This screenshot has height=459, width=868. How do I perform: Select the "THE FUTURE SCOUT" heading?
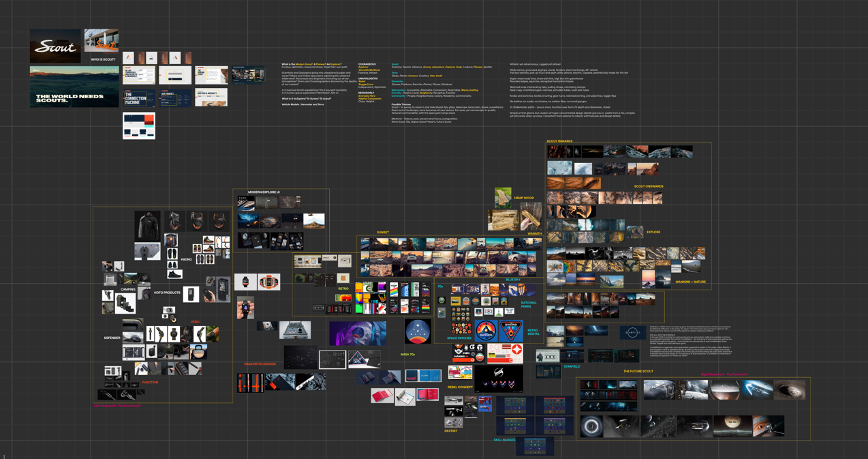pos(638,372)
